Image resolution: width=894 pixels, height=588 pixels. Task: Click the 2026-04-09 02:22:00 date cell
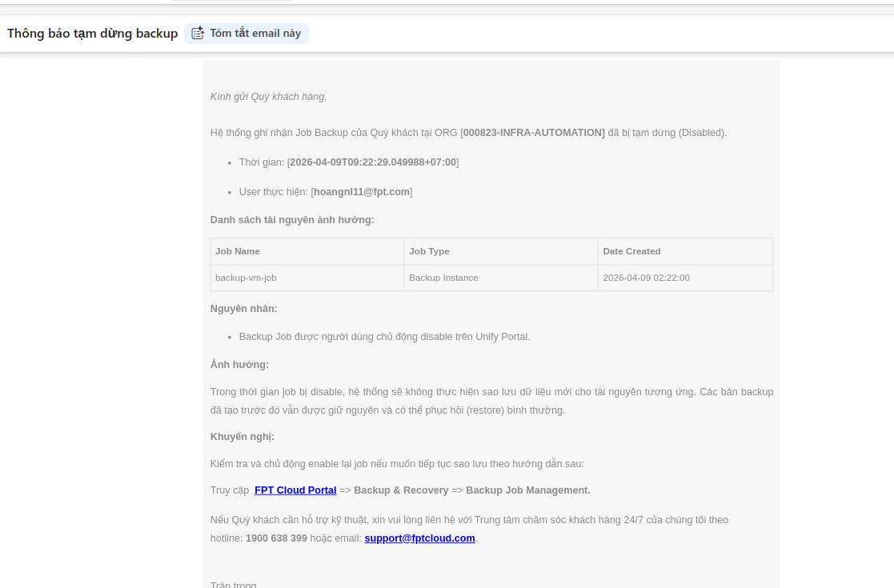pos(646,278)
